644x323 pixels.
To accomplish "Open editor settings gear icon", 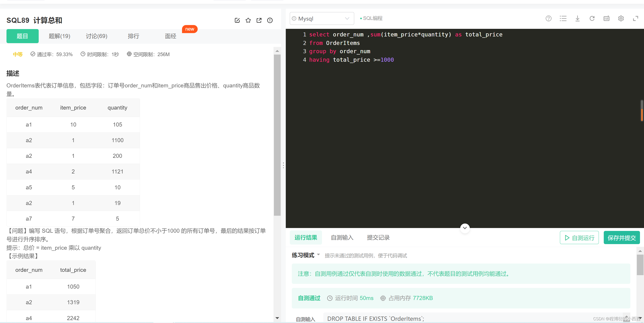I will (x=621, y=19).
